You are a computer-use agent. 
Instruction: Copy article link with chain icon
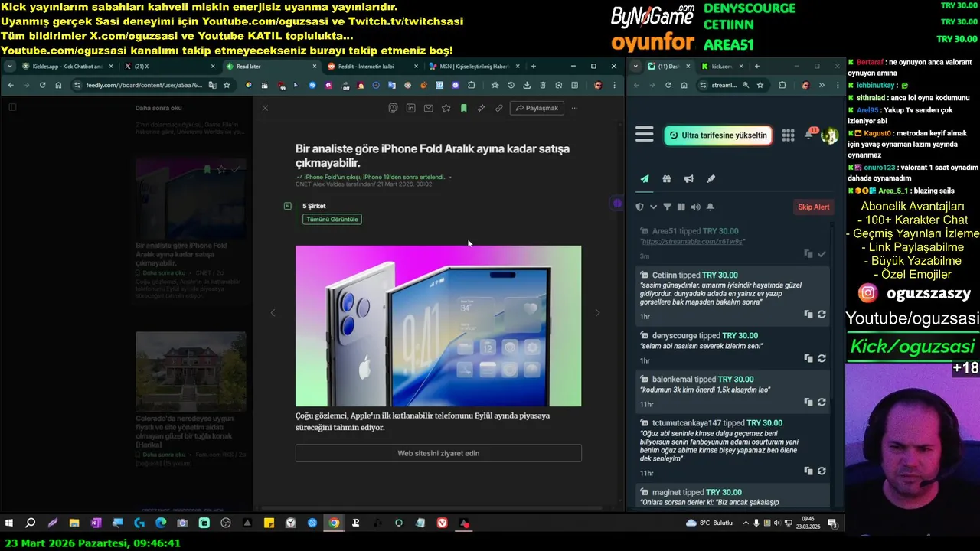498,108
